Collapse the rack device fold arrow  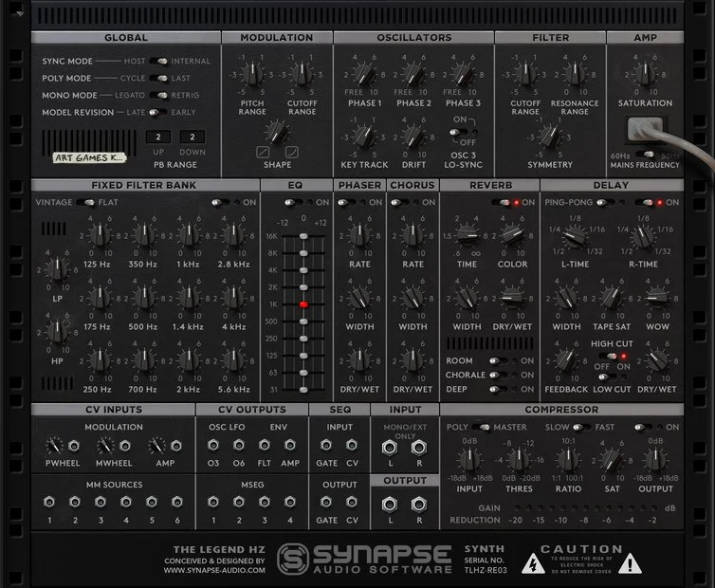pos(20,14)
